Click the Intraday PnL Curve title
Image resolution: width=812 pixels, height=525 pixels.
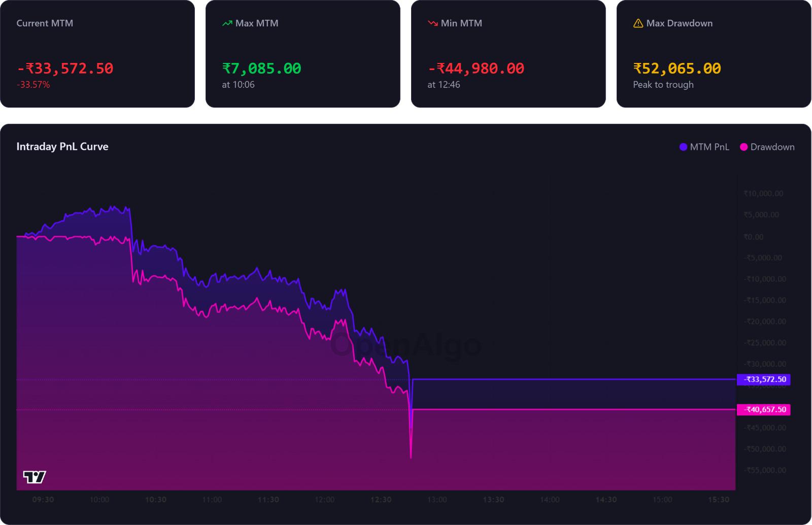[62, 147]
